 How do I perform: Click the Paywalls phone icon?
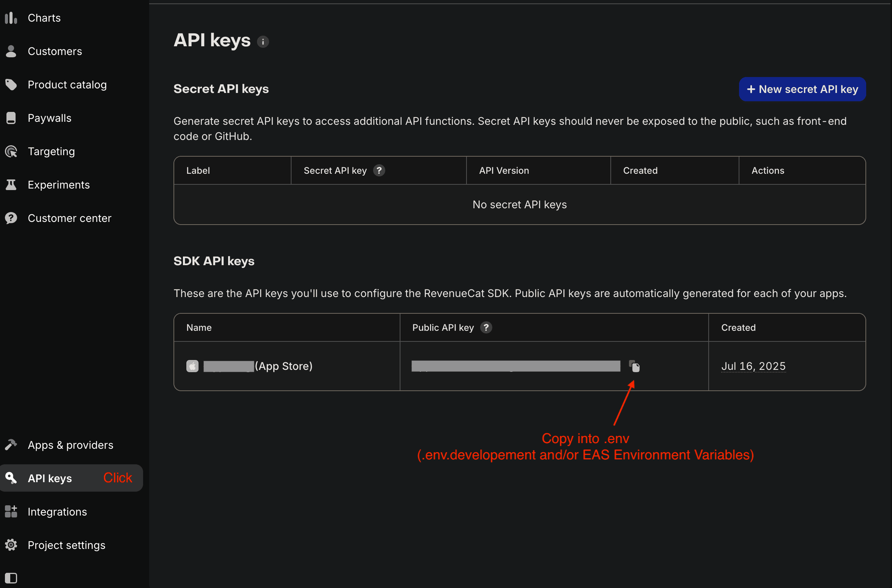pos(11,118)
